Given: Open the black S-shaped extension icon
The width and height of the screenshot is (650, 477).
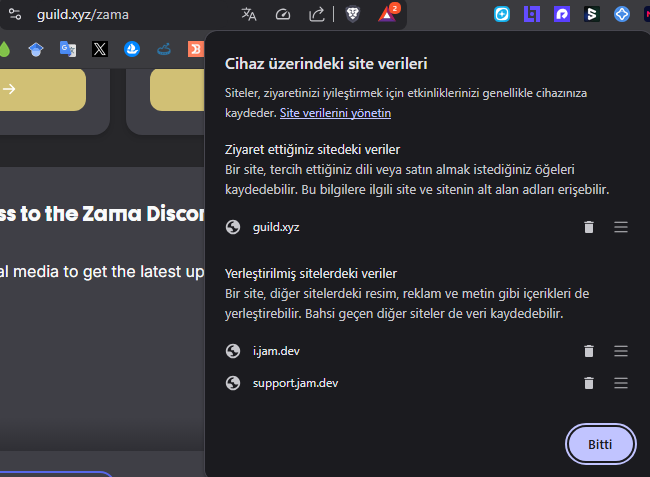Looking at the screenshot, I should click(x=592, y=14).
